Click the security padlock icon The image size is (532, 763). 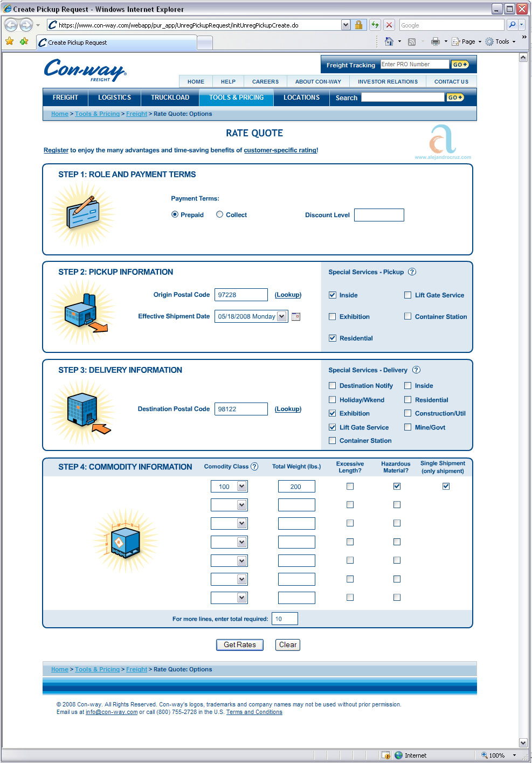coord(358,25)
